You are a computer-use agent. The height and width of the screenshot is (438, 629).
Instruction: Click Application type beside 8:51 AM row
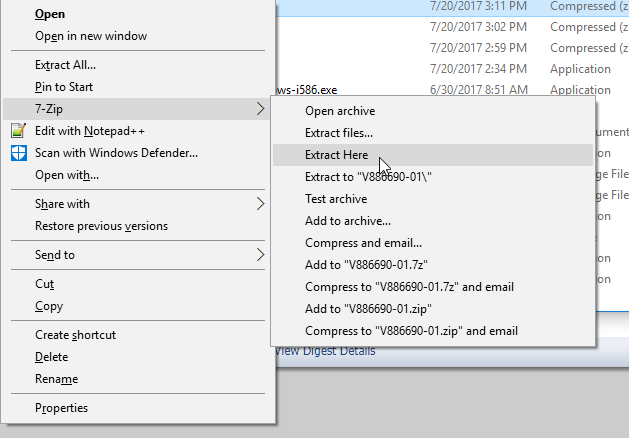click(x=580, y=90)
